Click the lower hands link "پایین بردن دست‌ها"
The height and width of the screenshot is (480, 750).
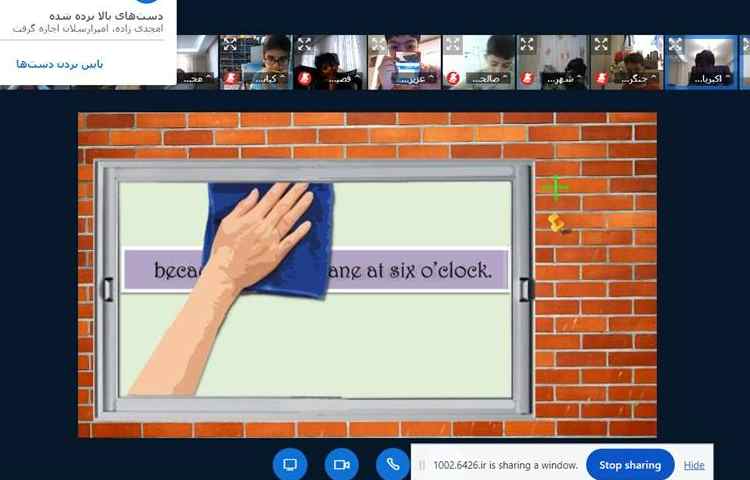click(x=59, y=64)
